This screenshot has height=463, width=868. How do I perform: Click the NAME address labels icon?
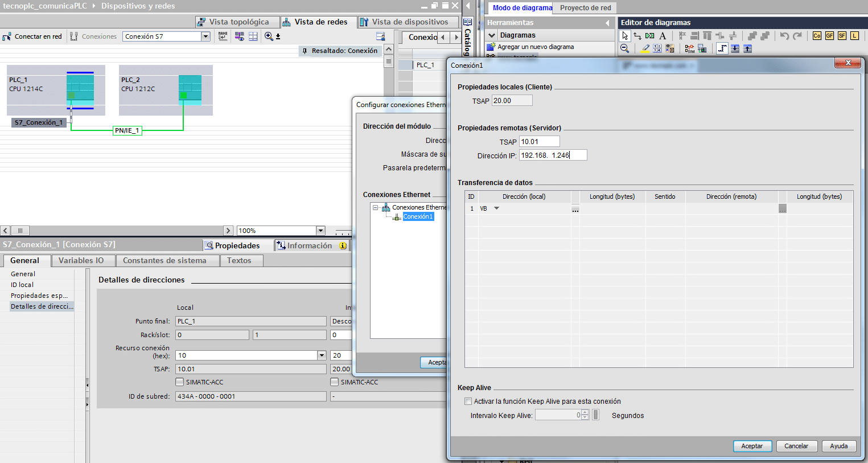click(223, 36)
